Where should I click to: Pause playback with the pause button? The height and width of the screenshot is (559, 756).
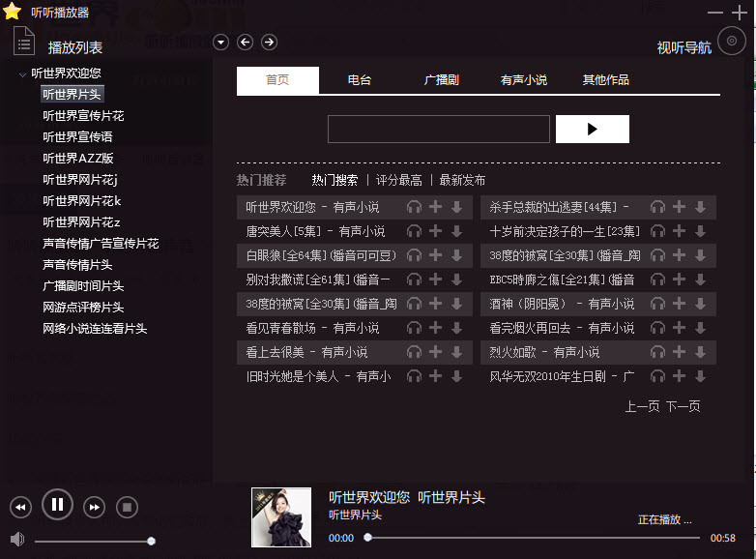tap(57, 505)
